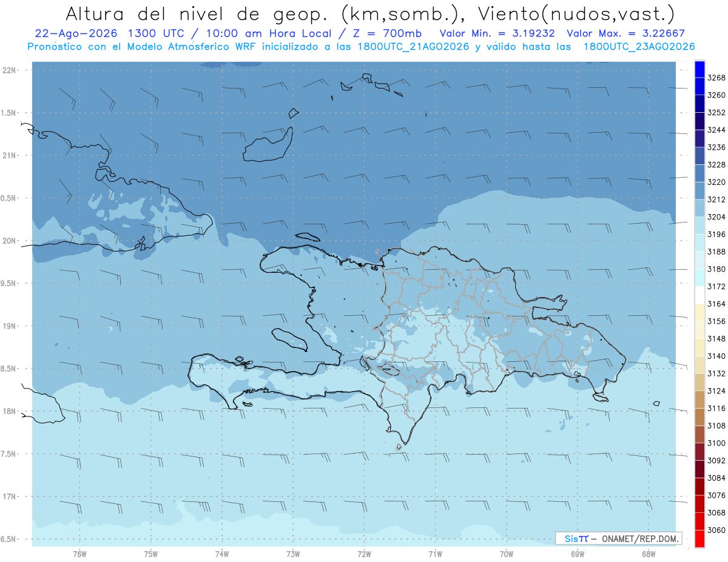728x562 pixels.
Task: Click the map title 'Altura del nivel de geop.'
Action: click(197, 13)
